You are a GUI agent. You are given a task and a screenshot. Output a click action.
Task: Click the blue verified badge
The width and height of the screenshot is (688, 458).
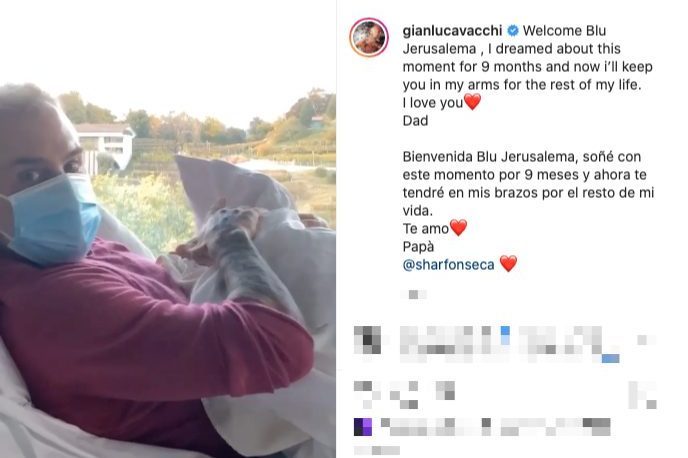coord(512,31)
